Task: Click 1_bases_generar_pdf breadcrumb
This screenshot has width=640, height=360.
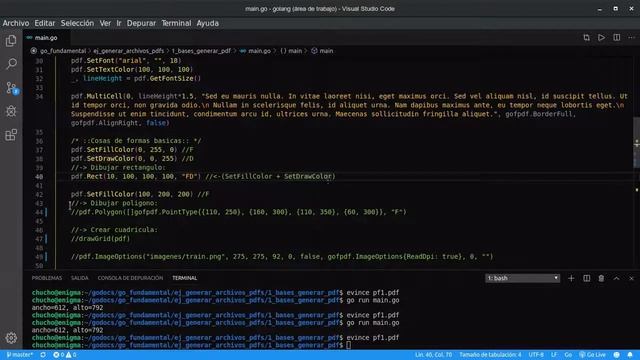Action: click(201, 51)
